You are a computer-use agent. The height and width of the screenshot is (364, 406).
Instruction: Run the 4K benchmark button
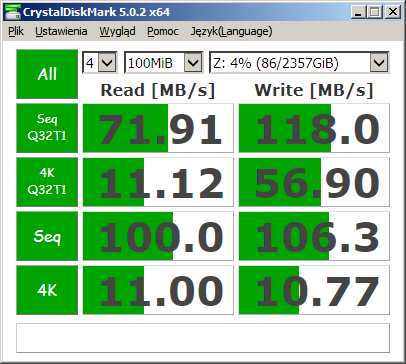[x=47, y=290]
